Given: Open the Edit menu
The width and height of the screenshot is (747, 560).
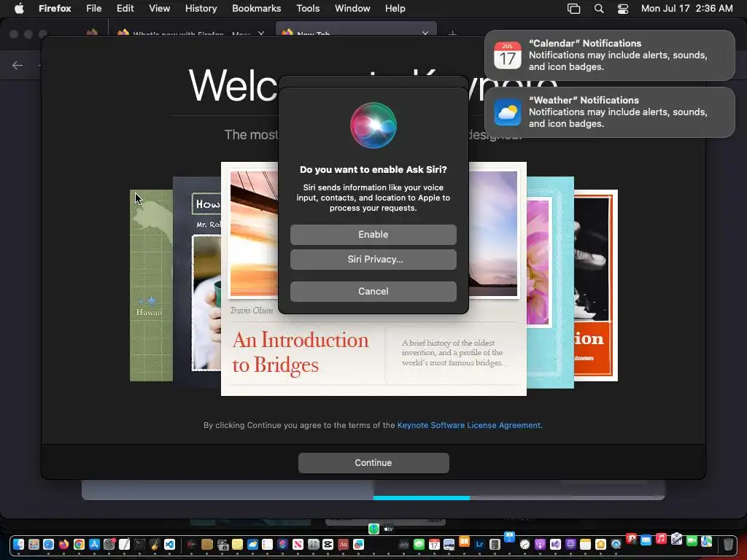Looking at the screenshot, I should [x=125, y=8].
